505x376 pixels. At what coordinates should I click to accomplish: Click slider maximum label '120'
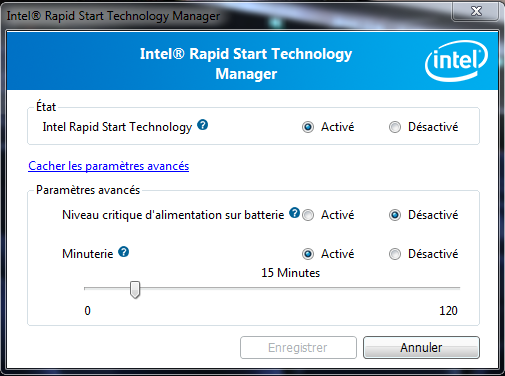(x=448, y=311)
